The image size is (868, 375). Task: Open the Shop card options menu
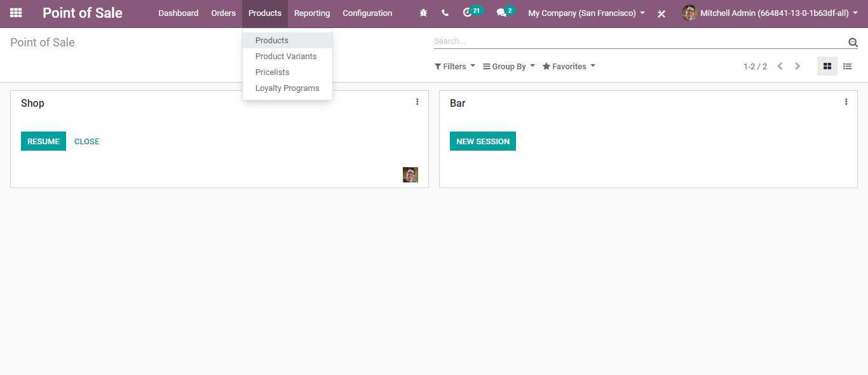click(417, 102)
